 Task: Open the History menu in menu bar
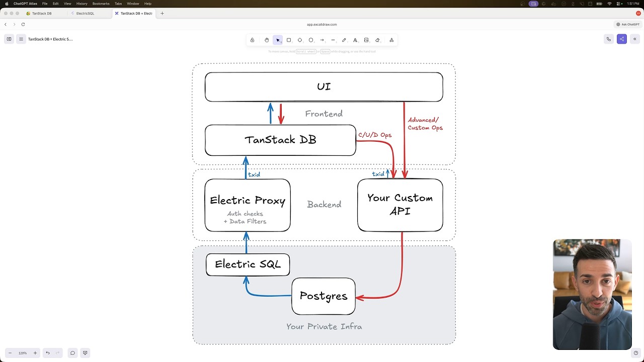82,4
